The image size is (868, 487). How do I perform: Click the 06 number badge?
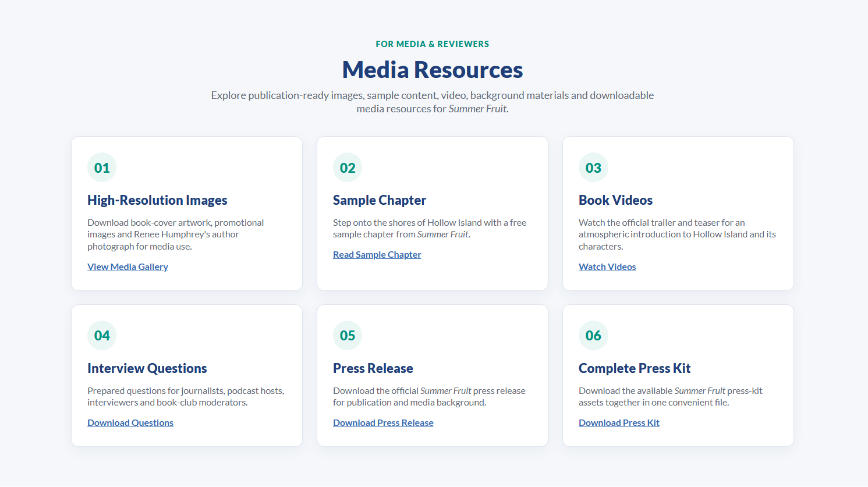tap(593, 335)
